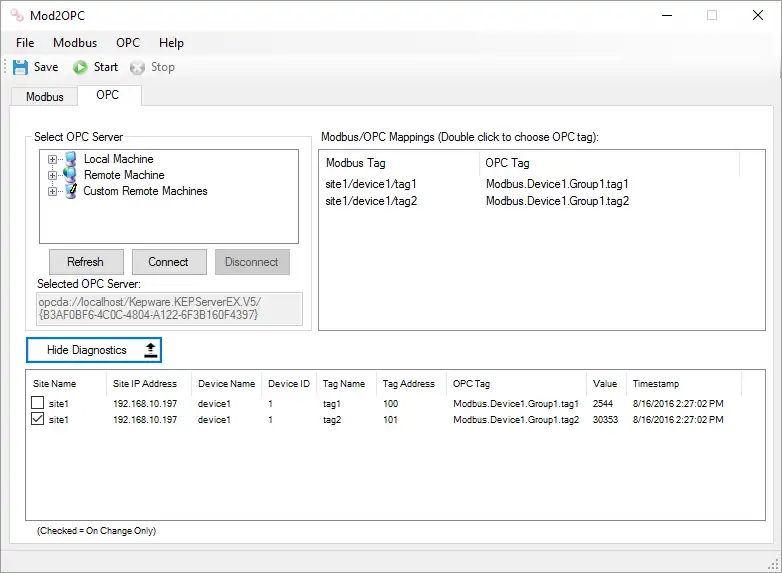Click tag1 in the Tag Name column
Screen dimensions: 782x573
tap(332, 403)
